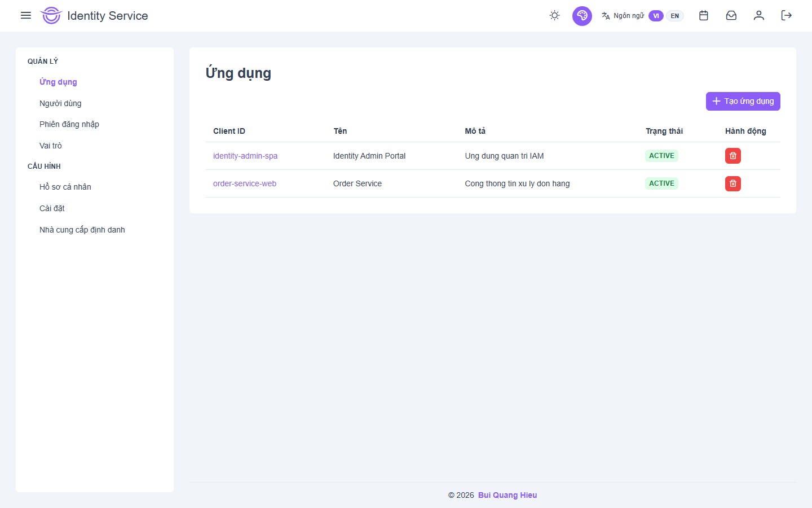Screen dimensions: 812x508
Task: Open the color theme palette
Action: click(x=582, y=16)
